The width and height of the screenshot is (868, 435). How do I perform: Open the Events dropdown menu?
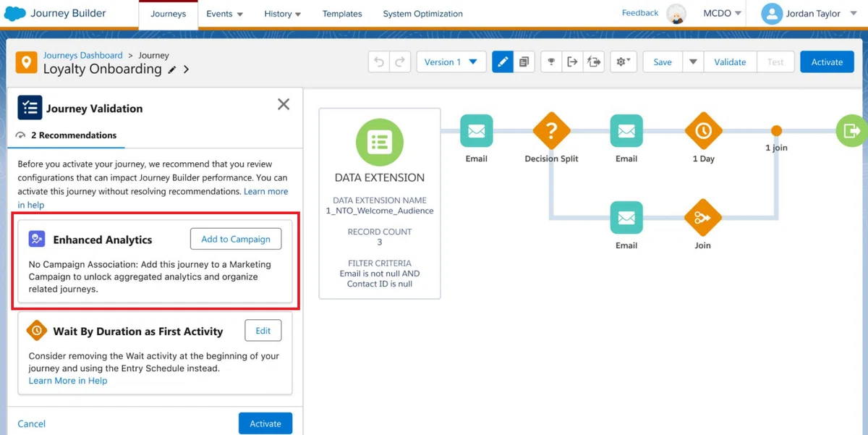(224, 14)
